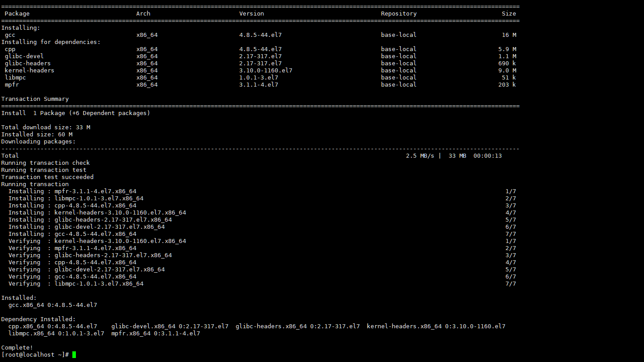The height and width of the screenshot is (362, 644).
Task: Click 'Installing : glibc-headers-2.17-317.el7.x86_64' line
Action: 90,219
